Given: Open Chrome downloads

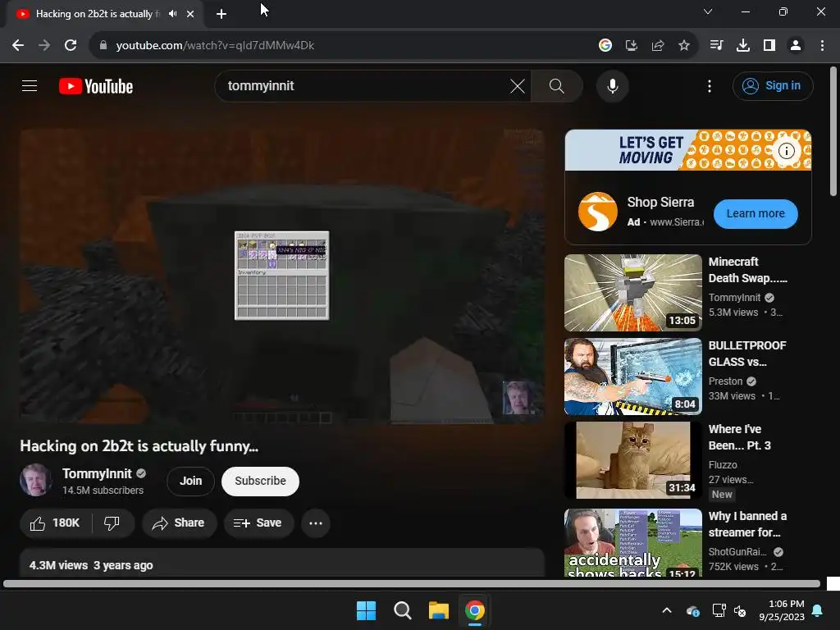Looking at the screenshot, I should coord(743,46).
